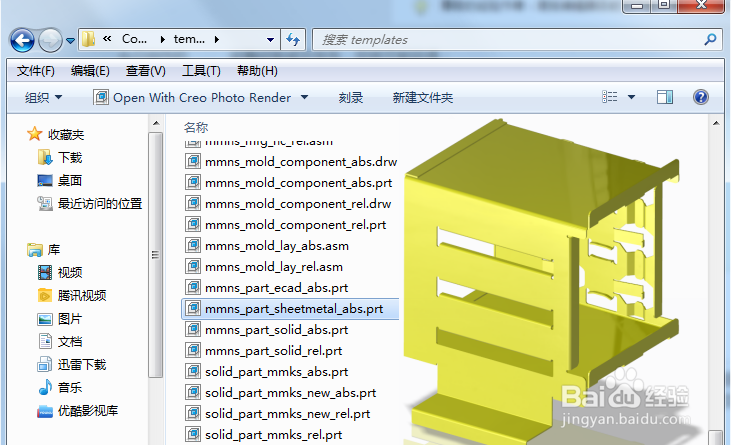The width and height of the screenshot is (731, 445).
Task: Refresh the templates folder view
Action: point(293,40)
